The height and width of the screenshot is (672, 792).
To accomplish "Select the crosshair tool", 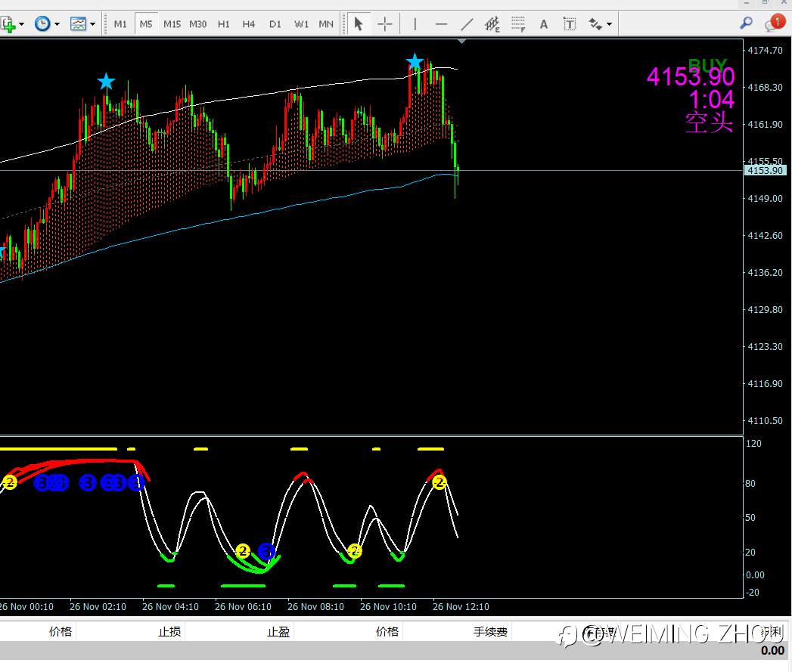I will pyautogui.click(x=384, y=23).
